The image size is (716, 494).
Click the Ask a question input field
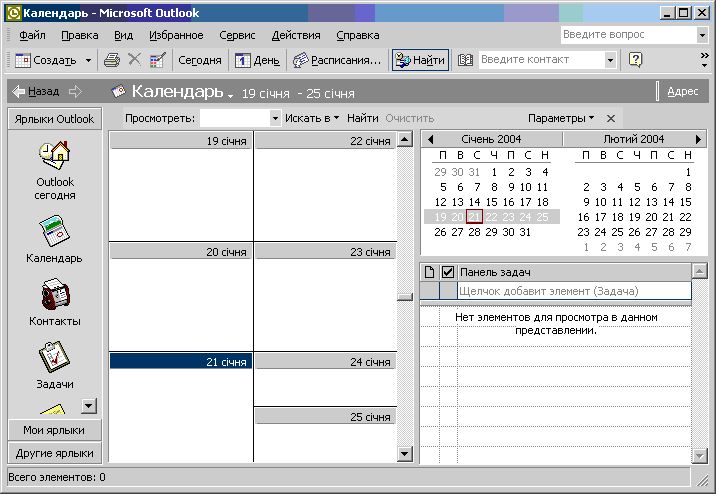pos(628,35)
